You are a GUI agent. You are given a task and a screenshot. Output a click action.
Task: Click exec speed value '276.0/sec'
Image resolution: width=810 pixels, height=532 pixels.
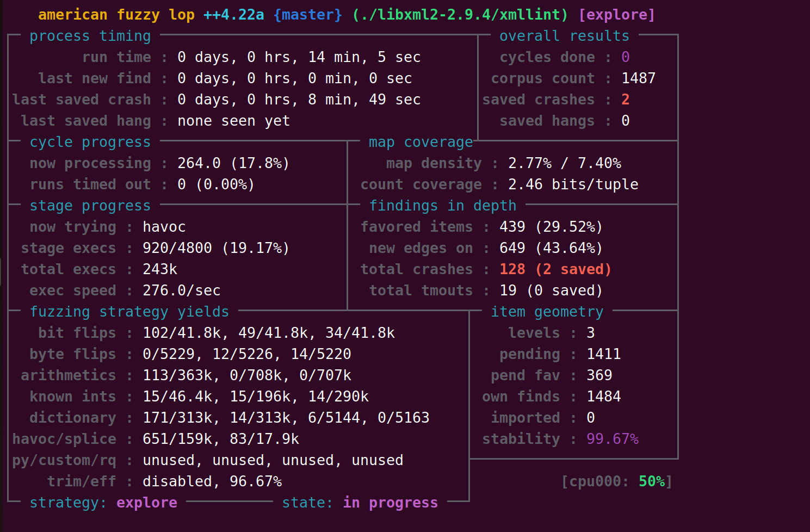[182, 290]
